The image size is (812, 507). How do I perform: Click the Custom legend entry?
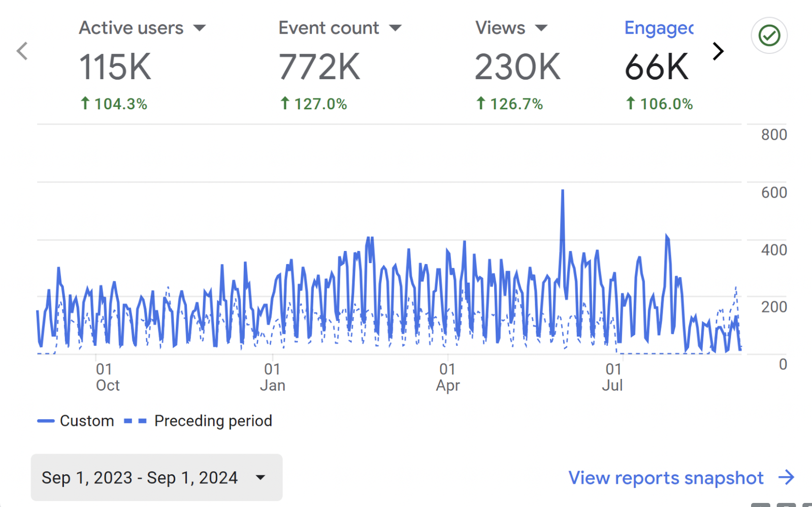click(76, 421)
